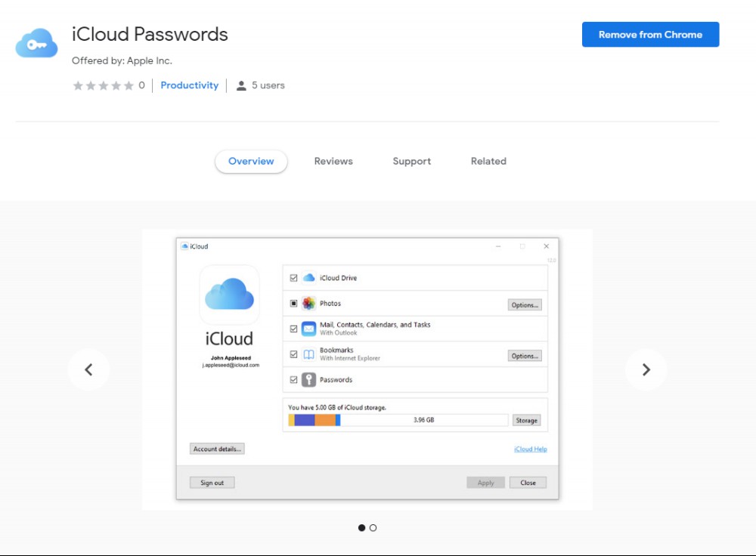The height and width of the screenshot is (556, 756).
Task: Toggle the Bookmarks checkbox
Action: [x=293, y=354]
